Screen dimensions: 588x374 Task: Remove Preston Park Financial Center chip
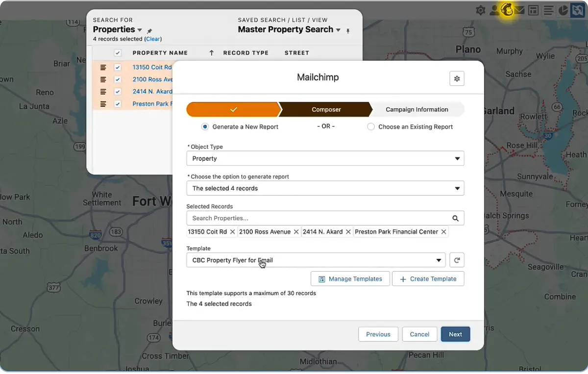click(x=443, y=232)
